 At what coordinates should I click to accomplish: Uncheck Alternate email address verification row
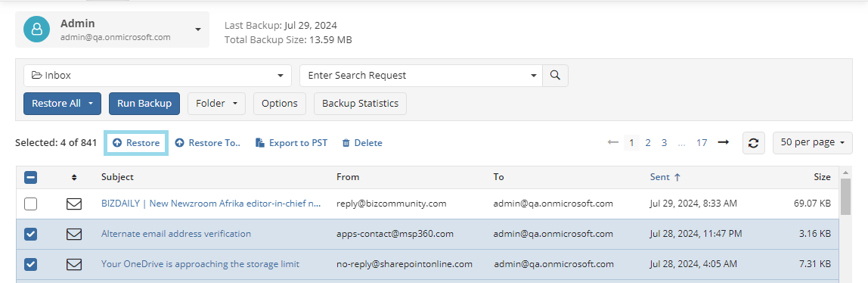click(x=31, y=235)
